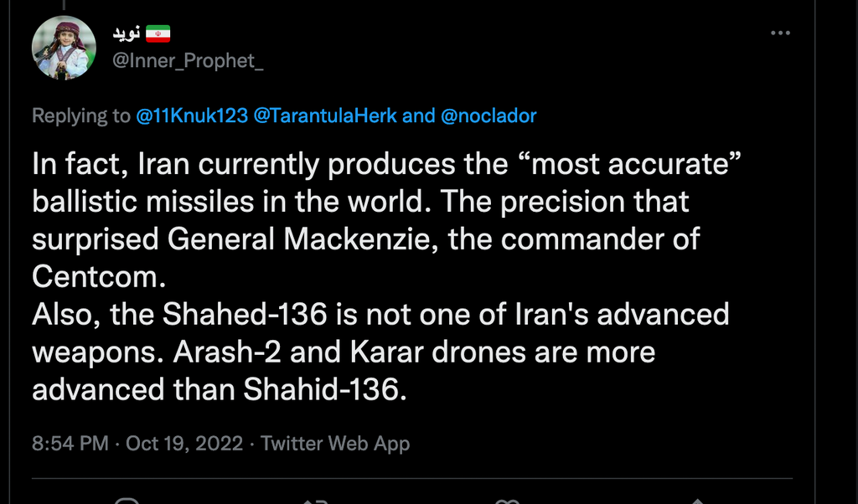This screenshot has width=858, height=504.
Task: Visit the @Inner_Prophet_ handle
Action: tap(189, 63)
